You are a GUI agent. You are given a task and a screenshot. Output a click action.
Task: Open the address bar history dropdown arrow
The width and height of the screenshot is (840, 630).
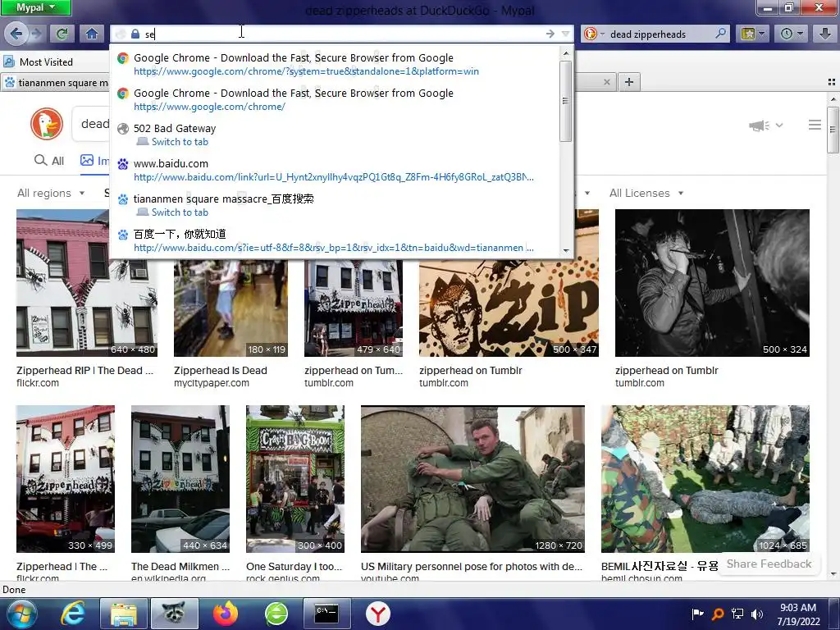[x=566, y=34]
